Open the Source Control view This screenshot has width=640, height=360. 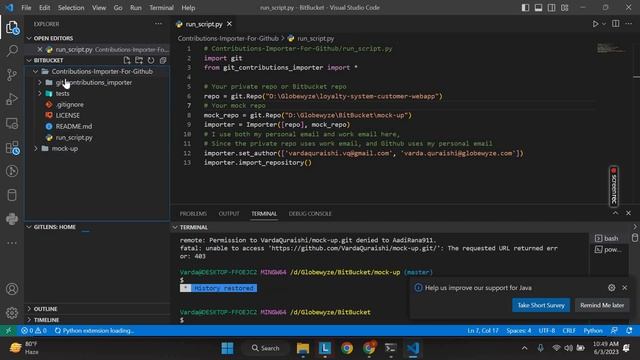[x=12, y=75]
